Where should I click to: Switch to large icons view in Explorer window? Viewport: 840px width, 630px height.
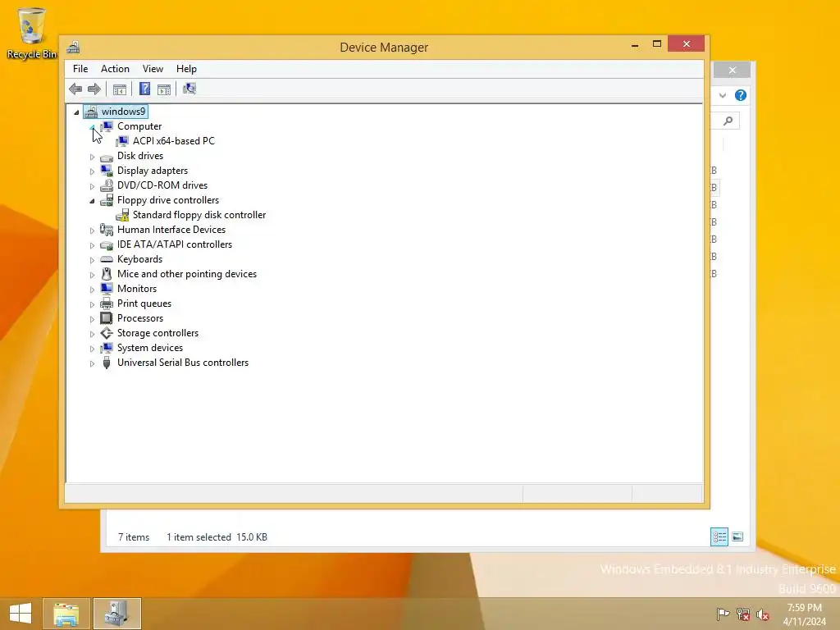click(737, 536)
